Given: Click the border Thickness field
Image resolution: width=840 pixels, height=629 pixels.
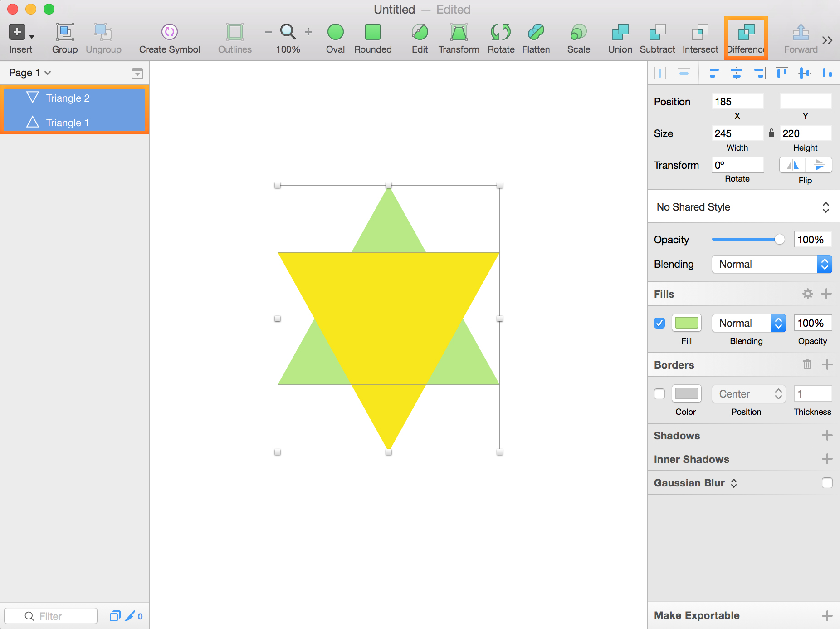Looking at the screenshot, I should pos(813,394).
